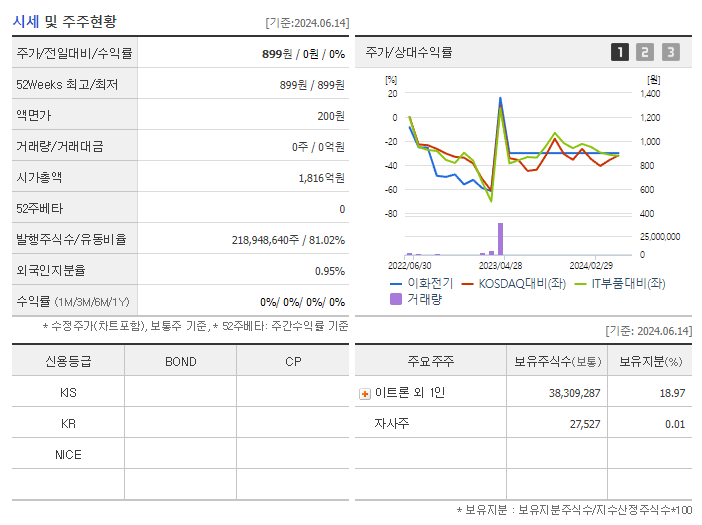Select the 0주 / 0억원 value

click(x=318, y=147)
